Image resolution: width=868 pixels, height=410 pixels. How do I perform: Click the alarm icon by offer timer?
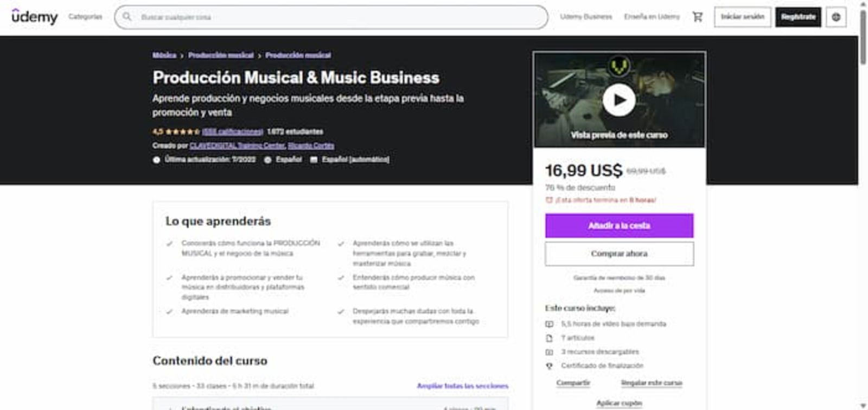click(549, 200)
